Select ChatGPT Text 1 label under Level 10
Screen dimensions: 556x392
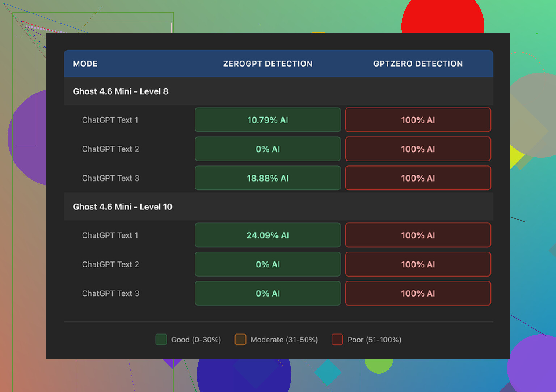(110, 235)
